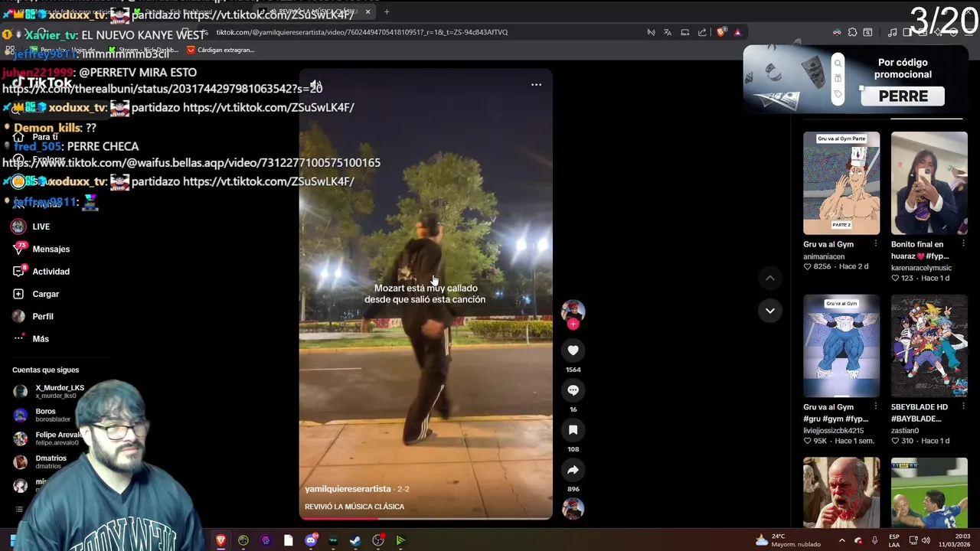Like the video with the heart icon
The image size is (980, 551).
[573, 350]
